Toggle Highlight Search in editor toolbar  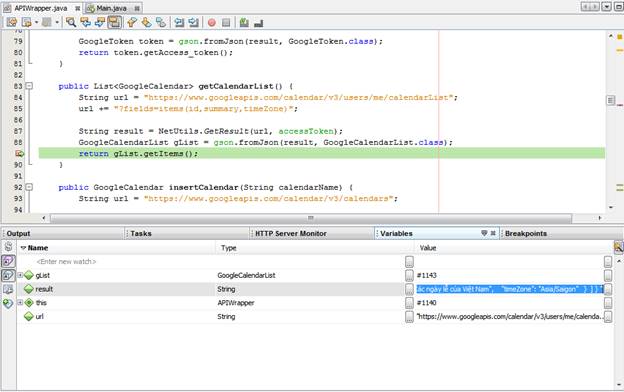(114, 22)
